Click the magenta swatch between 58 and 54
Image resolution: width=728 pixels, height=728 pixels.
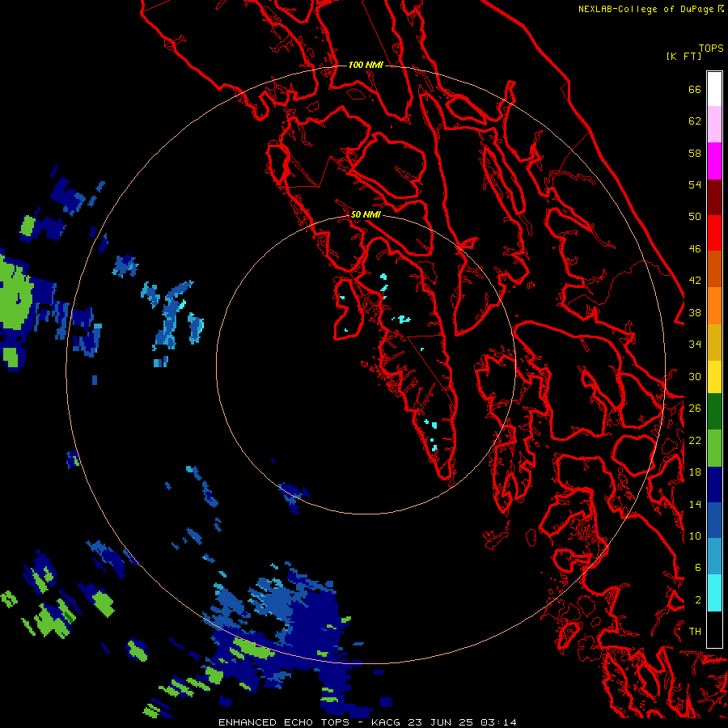coord(714,161)
